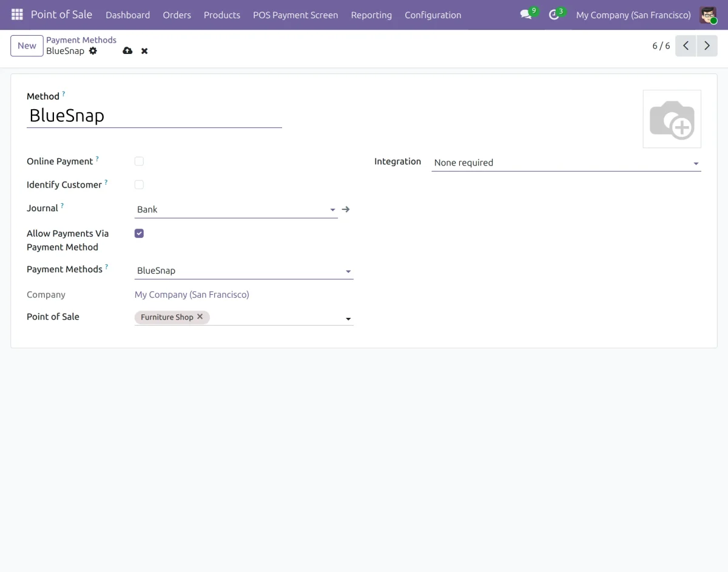
Task: Click the Point of Sale app title
Action: point(61,15)
